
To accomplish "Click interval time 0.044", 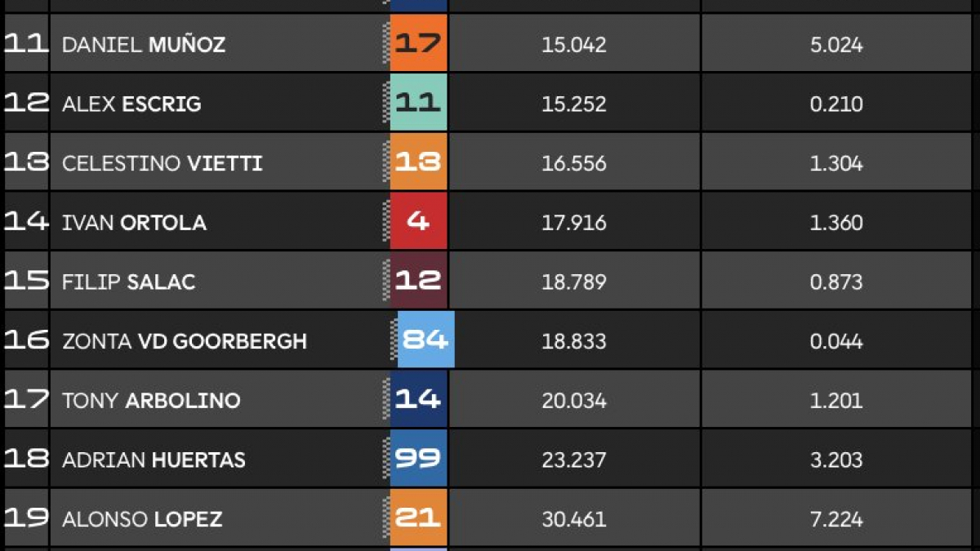I will pyautogui.click(x=836, y=340).
